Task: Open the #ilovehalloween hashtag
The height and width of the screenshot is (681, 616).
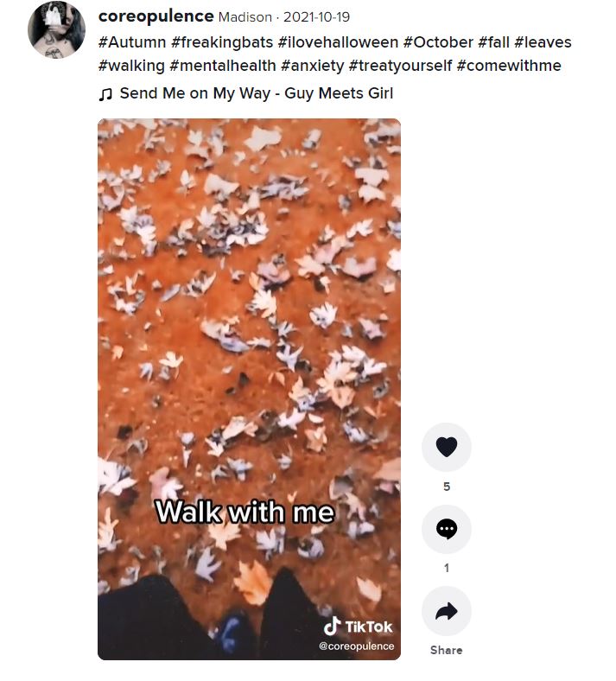Action: point(338,42)
